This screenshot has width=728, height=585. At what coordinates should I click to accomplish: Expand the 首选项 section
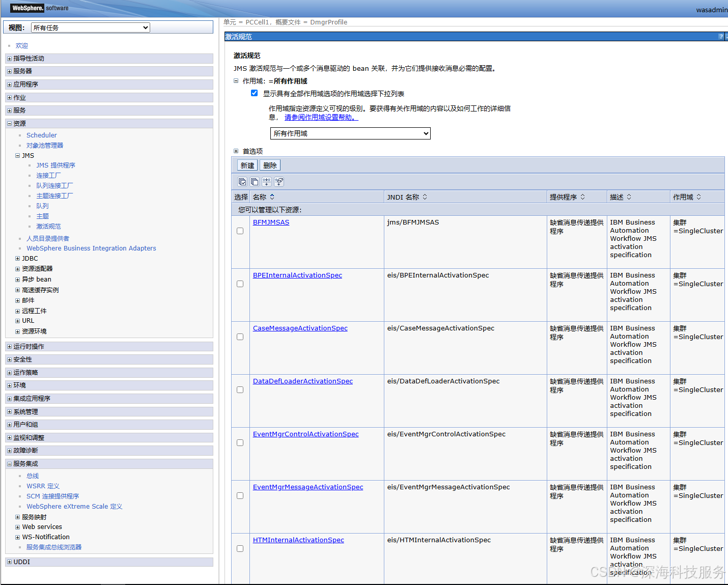(236, 151)
